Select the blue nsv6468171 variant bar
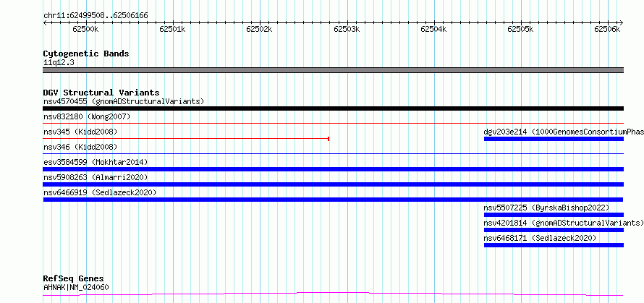 (x=554, y=245)
